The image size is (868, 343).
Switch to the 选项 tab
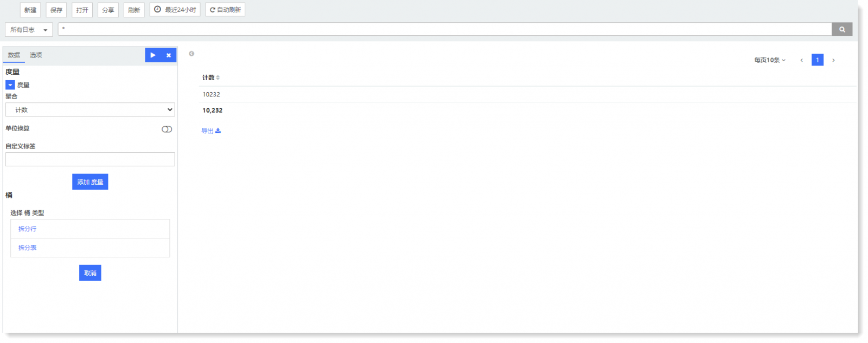tap(36, 55)
